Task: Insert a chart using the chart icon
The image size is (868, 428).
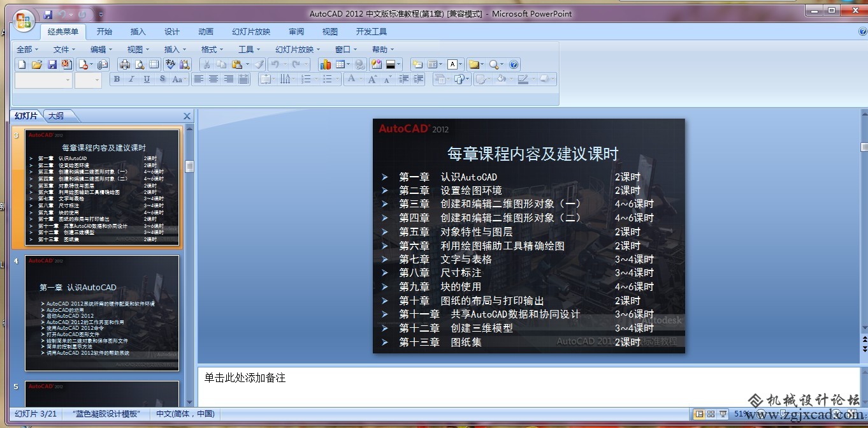Action: coord(326,64)
